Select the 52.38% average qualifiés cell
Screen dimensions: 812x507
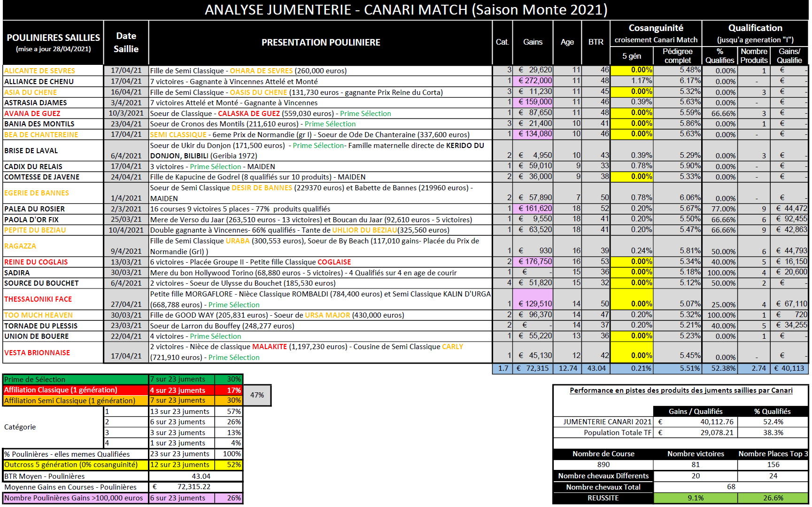(x=719, y=368)
